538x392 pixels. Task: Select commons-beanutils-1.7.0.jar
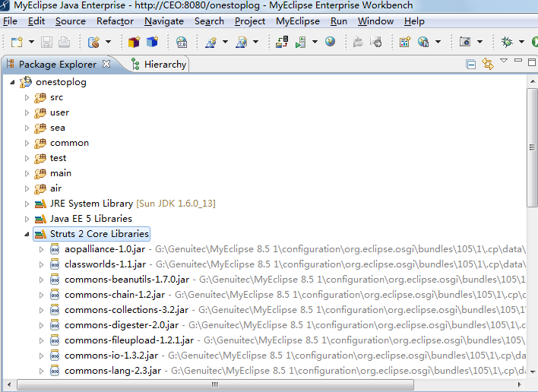[127, 280]
